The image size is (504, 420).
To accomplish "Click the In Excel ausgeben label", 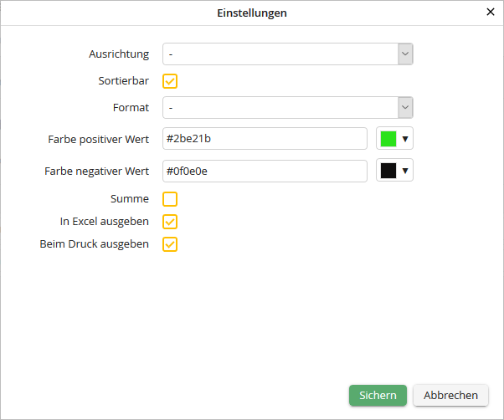I will pyautogui.click(x=105, y=222).
